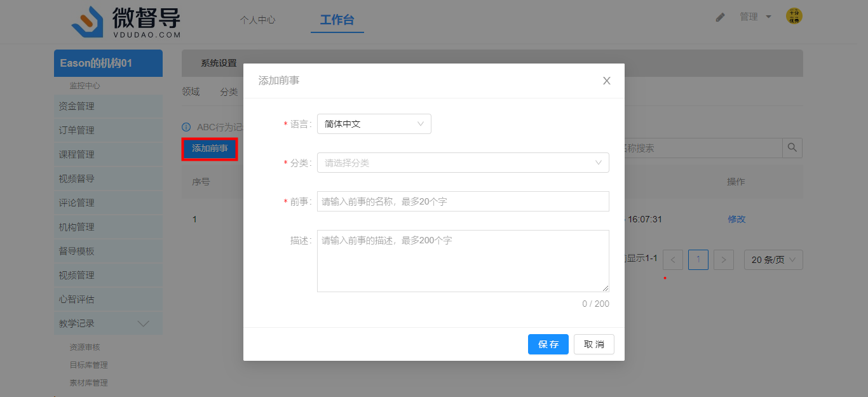Switch to 工作台 tab
This screenshot has height=397, width=868.
click(337, 20)
